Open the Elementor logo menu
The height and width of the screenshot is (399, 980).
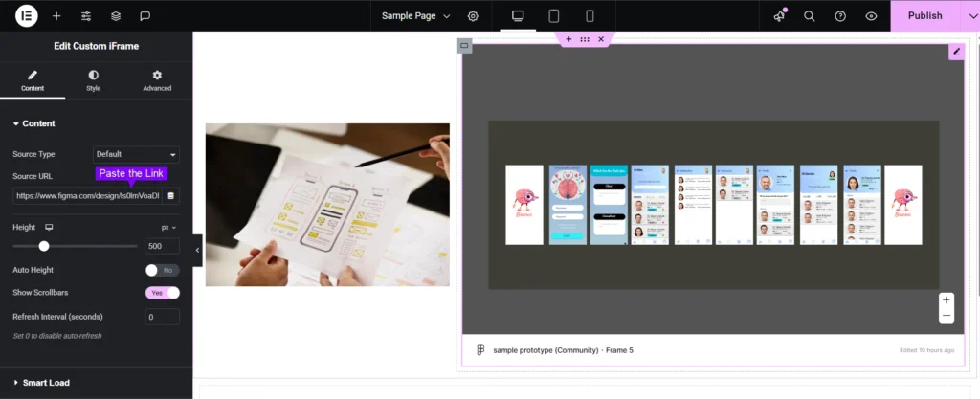(x=26, y=15)
